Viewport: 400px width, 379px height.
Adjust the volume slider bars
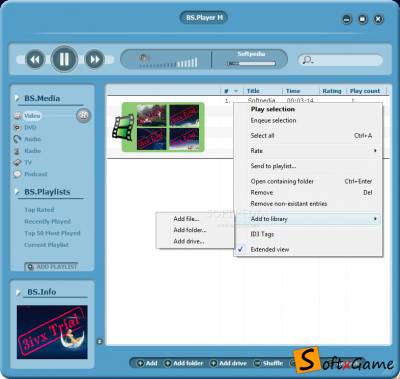click(169, 63)
